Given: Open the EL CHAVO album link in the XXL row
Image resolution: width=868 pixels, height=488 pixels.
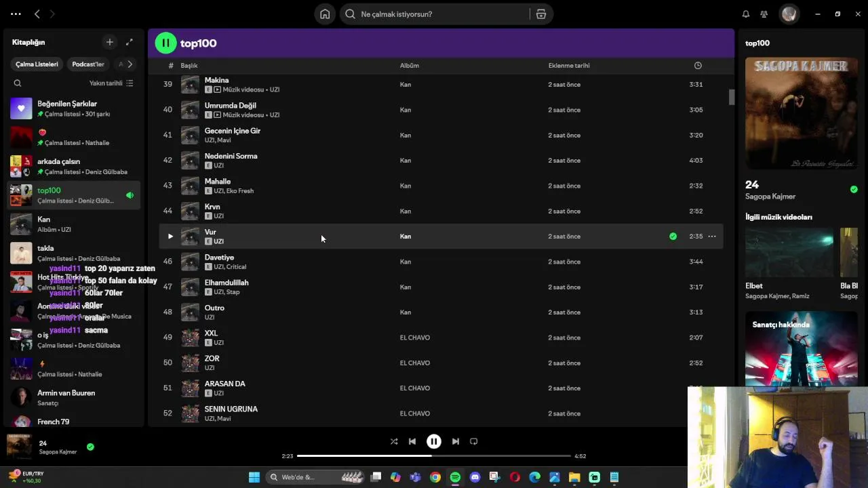Looking at the screenshot, I should pos(415,338).
